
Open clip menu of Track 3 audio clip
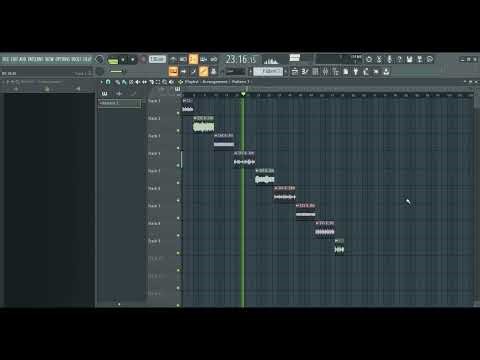pos(215,136)
